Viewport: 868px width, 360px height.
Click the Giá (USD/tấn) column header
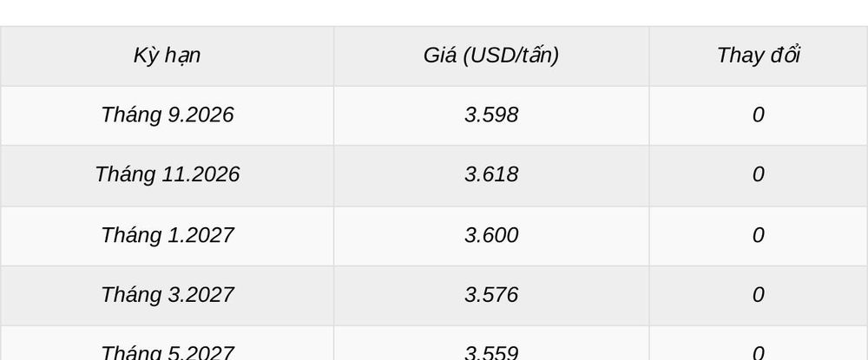pos(491,56)
